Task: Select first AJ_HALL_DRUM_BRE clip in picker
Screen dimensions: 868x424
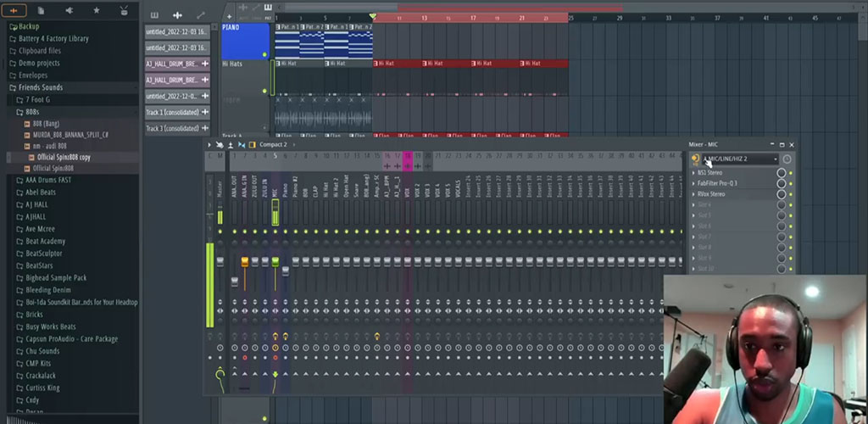Action: 177,64
